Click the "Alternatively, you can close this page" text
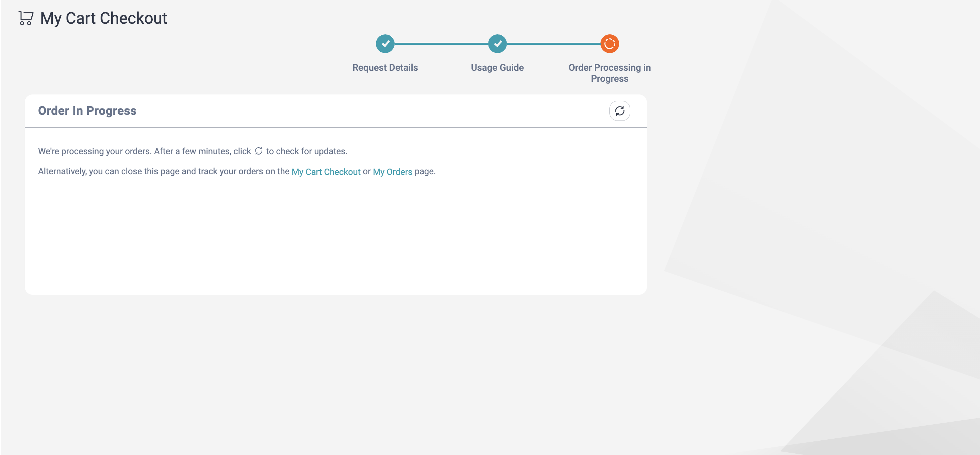The image size is (980, 455). click(x=108, y=172)
